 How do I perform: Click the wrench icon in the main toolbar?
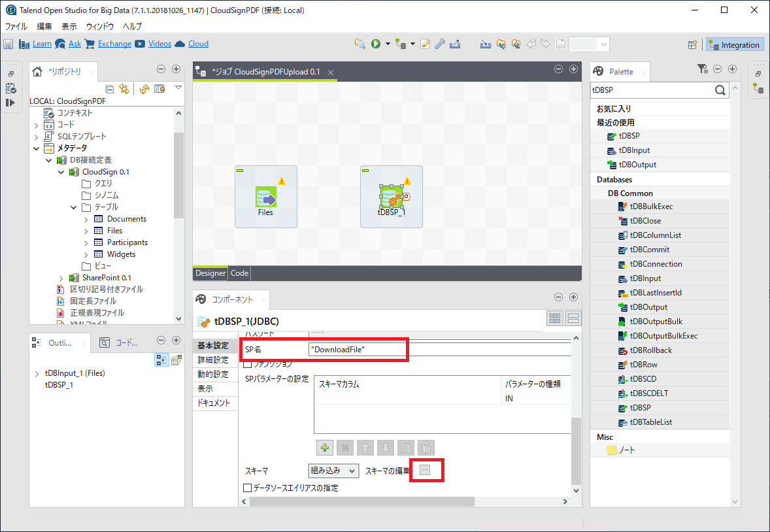(439, 44)
